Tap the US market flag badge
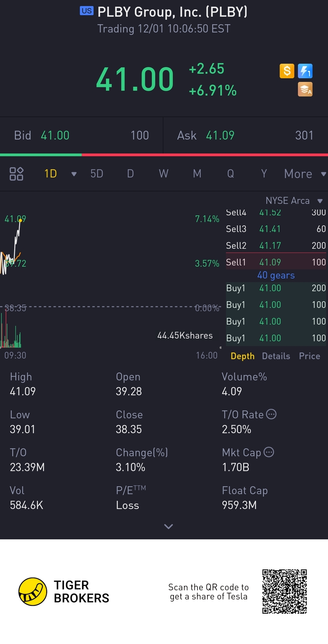328x644 pixels. coord(87,11)
